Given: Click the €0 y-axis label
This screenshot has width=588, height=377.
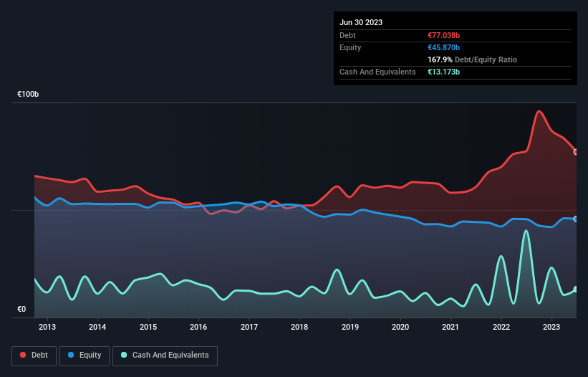Looking at the screenshot, I should click(21, 309).
